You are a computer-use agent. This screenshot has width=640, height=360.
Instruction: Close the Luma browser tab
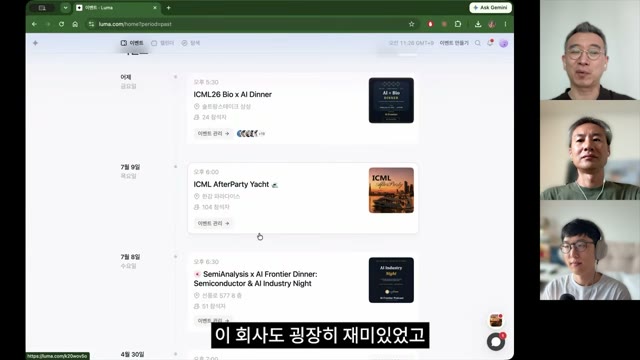155,7
